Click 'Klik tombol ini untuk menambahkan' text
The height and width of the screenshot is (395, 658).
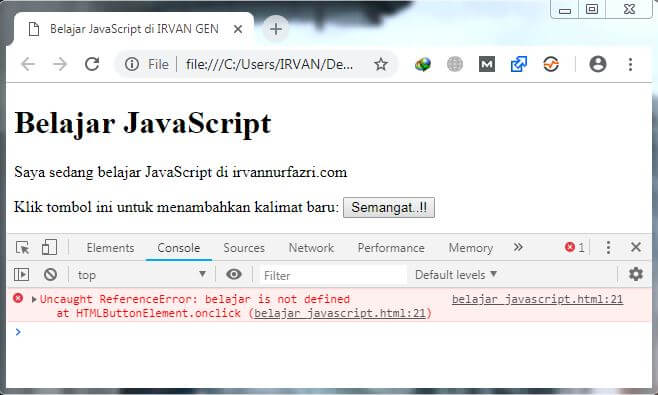pos(176,207)
